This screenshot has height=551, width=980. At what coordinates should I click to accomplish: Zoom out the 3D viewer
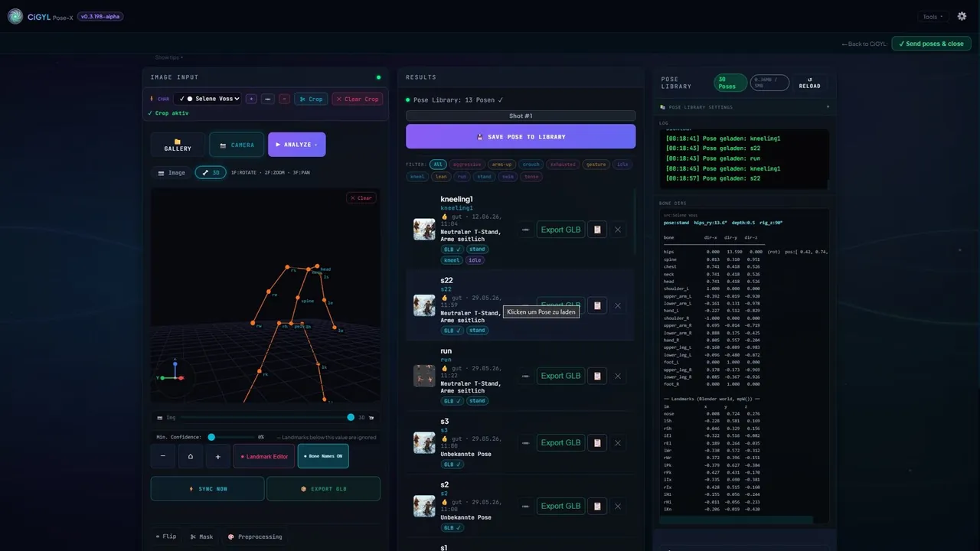163,456
